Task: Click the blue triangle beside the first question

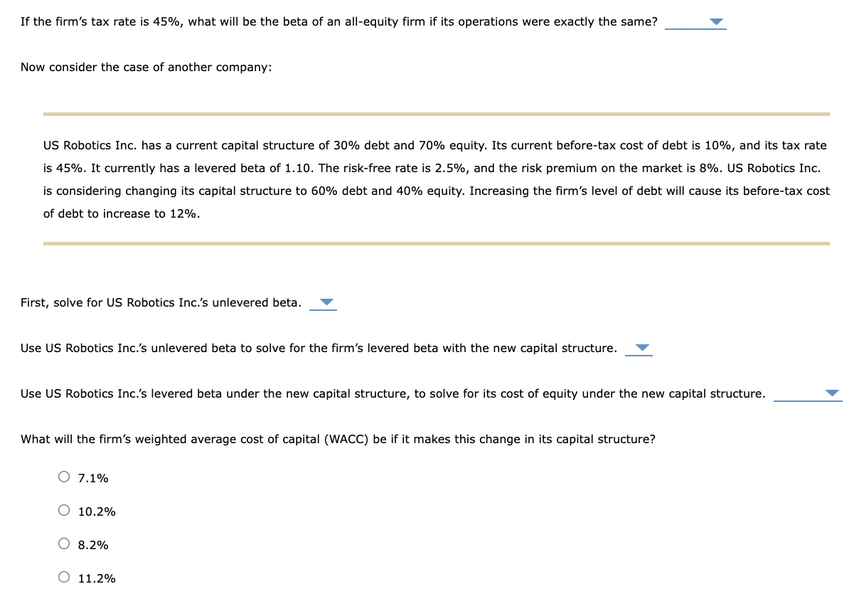Action: [x=717, y=21]
